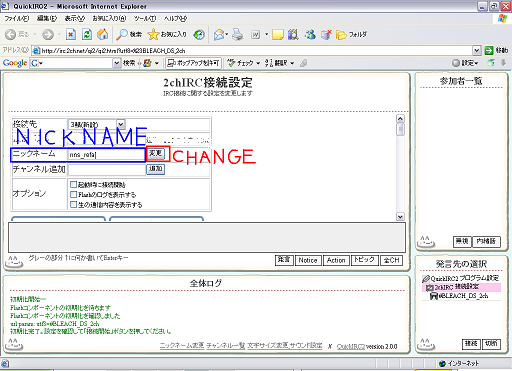
Task: Click the Notice button below the input area
Action: click(x=308, y=260)
